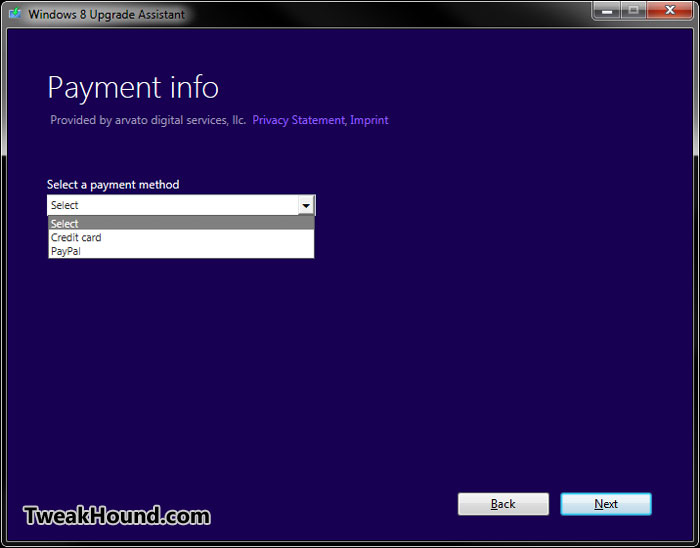Open the Imprint link
This screenshot has width=700, height=548.
(x=369, y=120)
